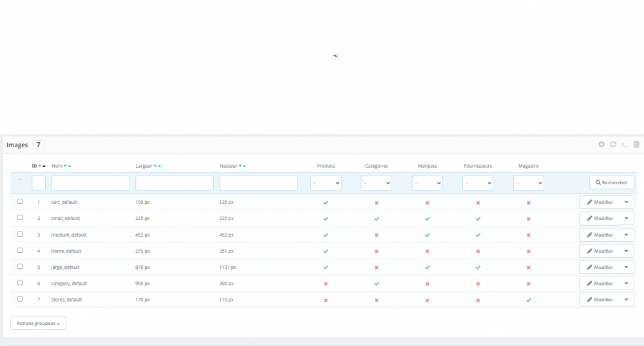Toggle Marques status for medium_default

pyautogui.click(x=427, y=235)
